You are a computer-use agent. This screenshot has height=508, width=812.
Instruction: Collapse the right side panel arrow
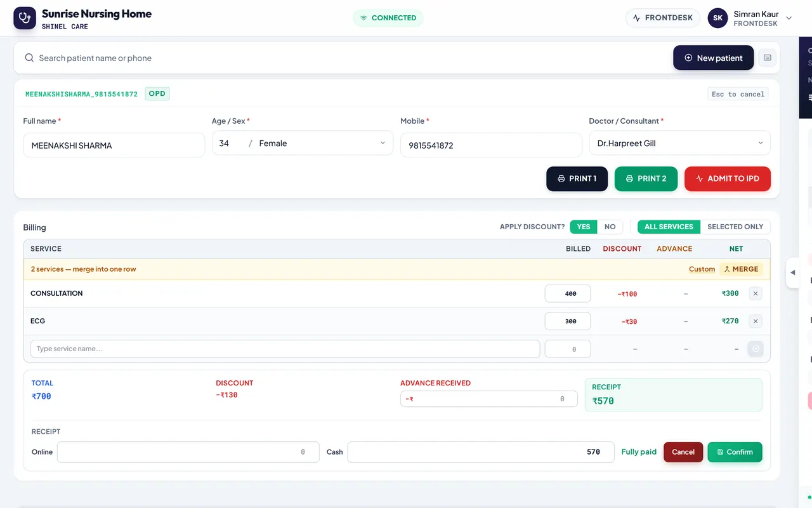pos(792,272)
